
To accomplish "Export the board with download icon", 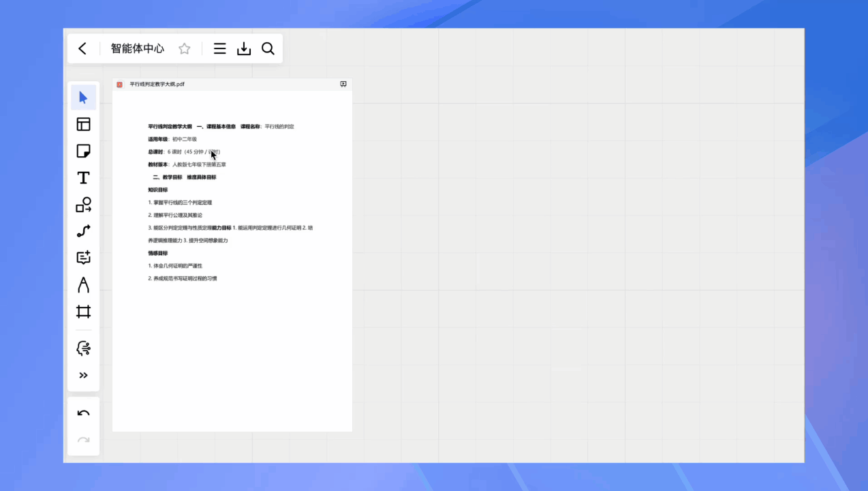I will (x=244, y=48).
